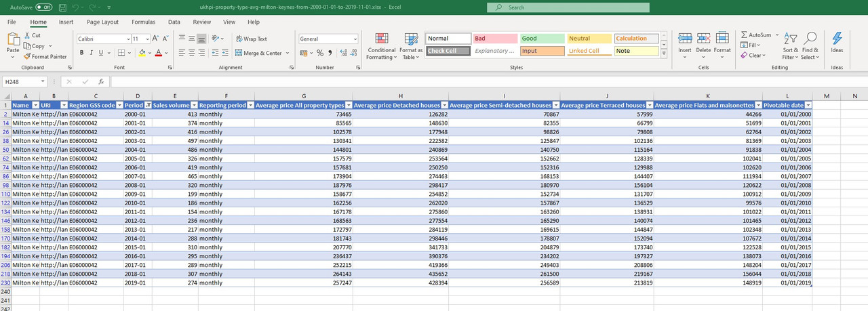Click the Fill button
The width and height of the screenshot is (868, 311).
(751, 45)
